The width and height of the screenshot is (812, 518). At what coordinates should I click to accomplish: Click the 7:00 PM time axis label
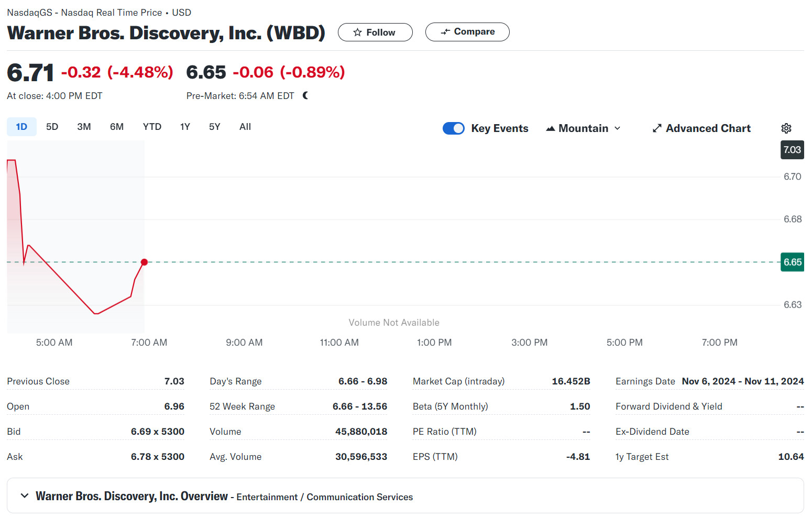(720, 343)
